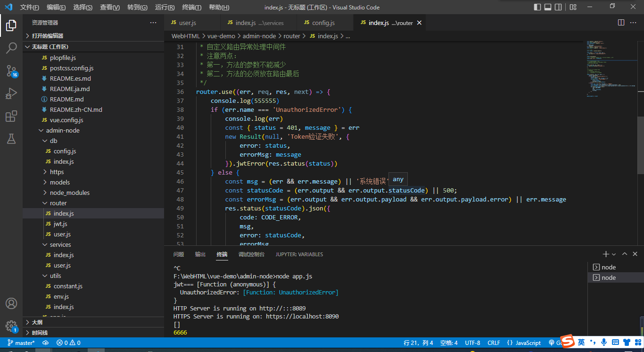Open the Search view in activity bar
This screenshot has width=644, height=352.
11,48
